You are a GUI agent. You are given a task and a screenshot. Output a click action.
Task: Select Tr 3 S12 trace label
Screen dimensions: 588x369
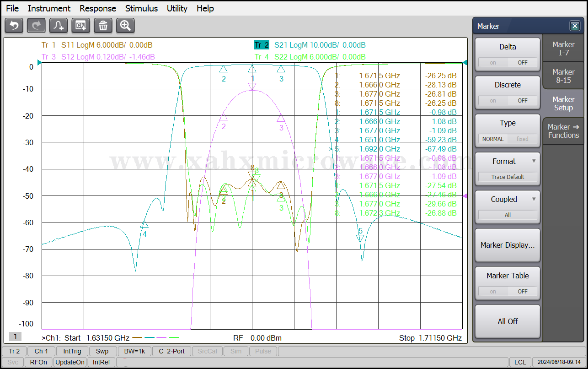pos(98,57)
